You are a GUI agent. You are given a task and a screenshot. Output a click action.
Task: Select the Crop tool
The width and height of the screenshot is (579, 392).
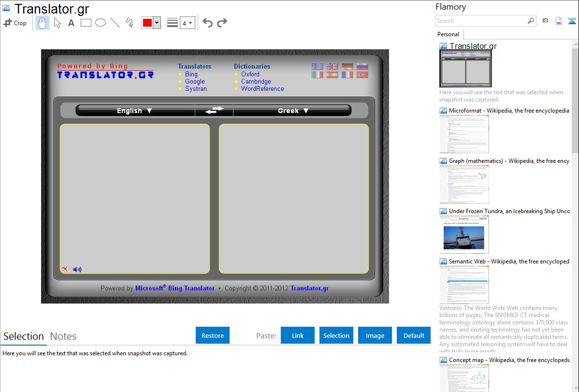(15, 23)
